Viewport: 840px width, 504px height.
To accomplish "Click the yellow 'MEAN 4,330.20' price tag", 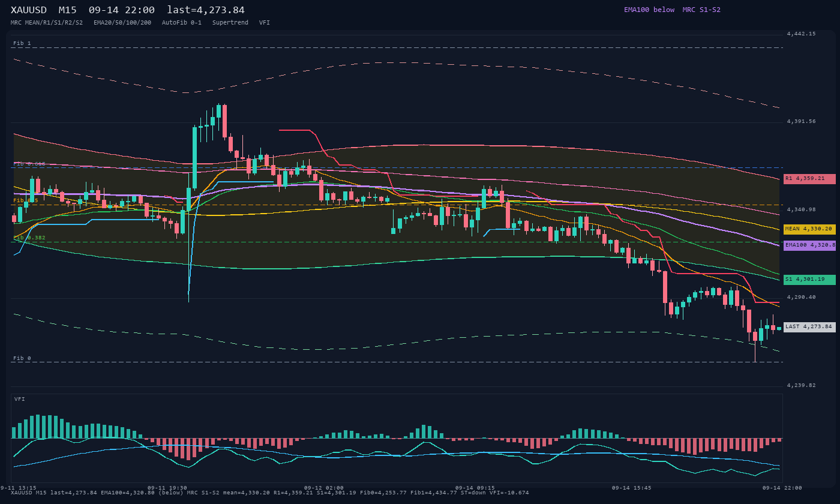I will (x=809, y=229).
